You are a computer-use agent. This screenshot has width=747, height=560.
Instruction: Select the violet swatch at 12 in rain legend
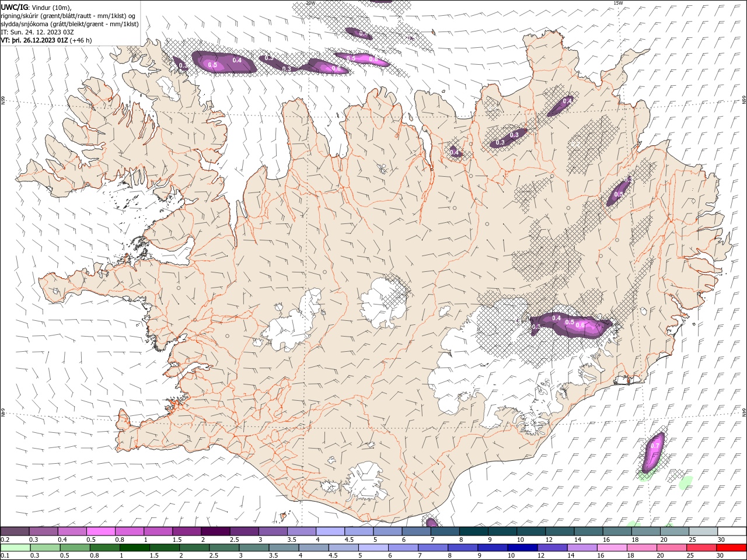553,548
